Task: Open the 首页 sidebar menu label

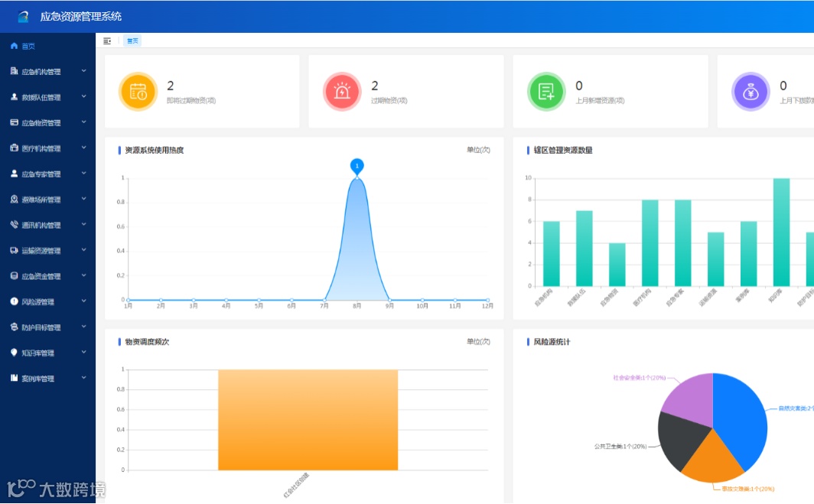Action: pos(28,46)
